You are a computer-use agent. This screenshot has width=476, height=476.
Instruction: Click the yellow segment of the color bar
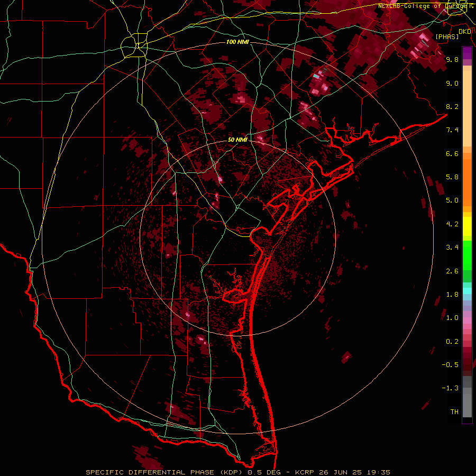pos(467,226)
